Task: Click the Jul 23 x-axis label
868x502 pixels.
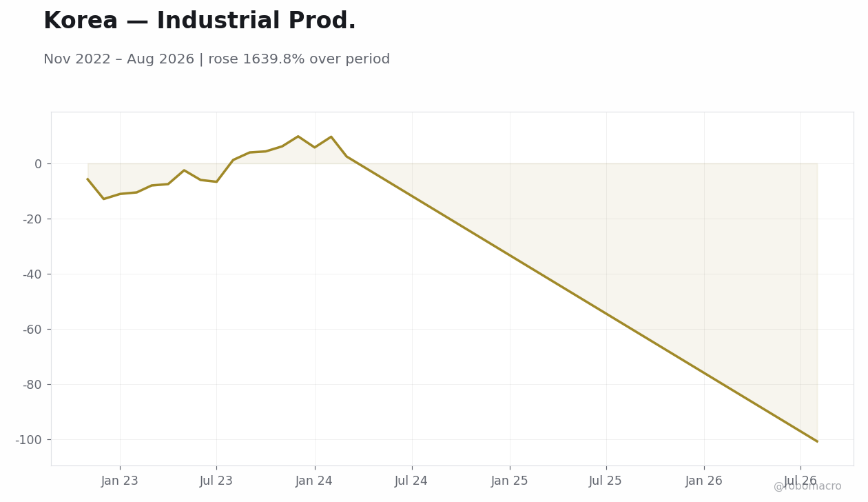Action: [216, 481]
